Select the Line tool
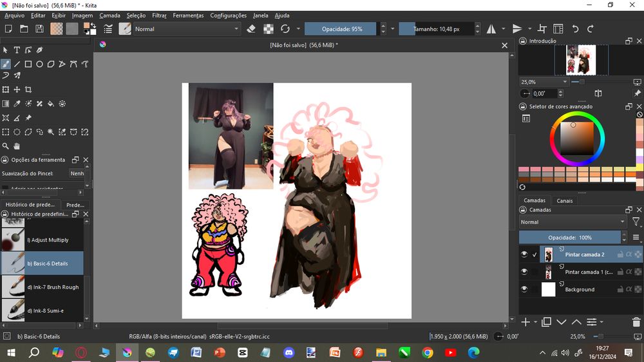 (x=17, y=64)
